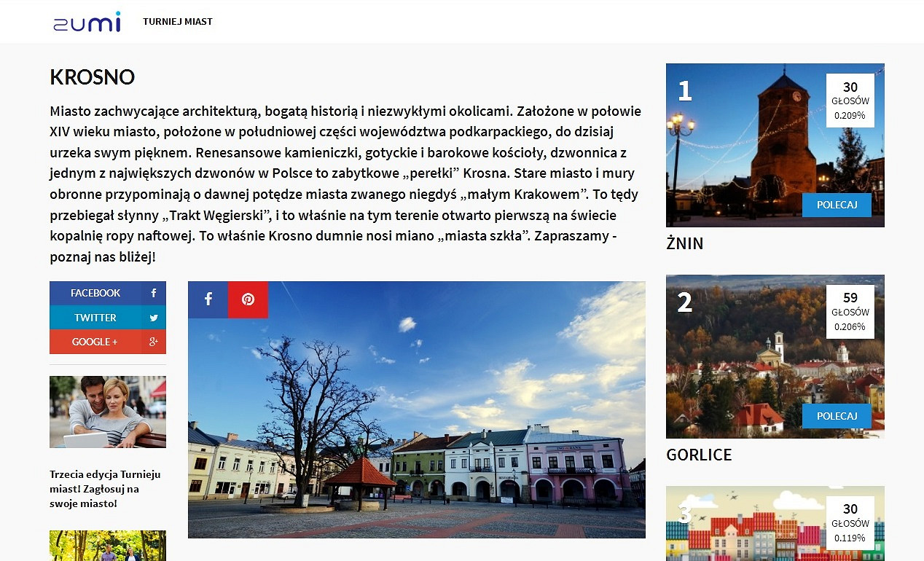Click the Pinterest share icon on the photo

[248, 299]
